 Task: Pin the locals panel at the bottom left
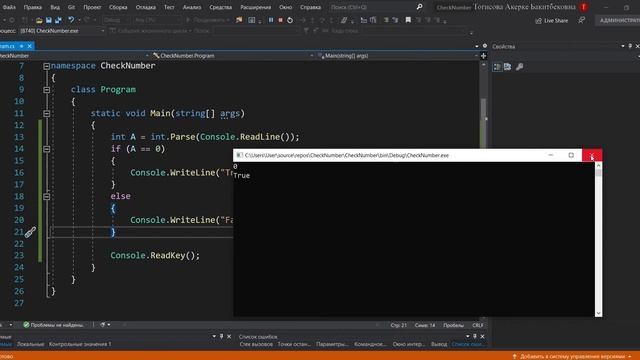coord(221,336)
